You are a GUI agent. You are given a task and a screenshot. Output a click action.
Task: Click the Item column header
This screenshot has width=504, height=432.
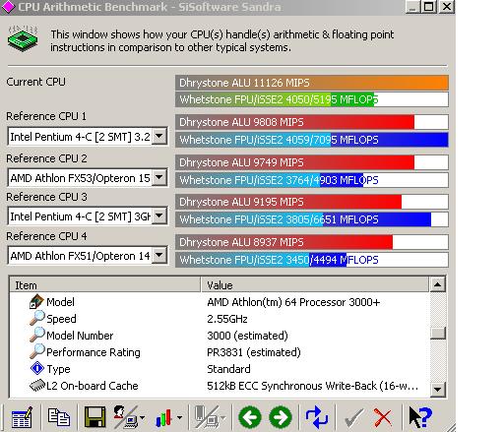[104, 284]
